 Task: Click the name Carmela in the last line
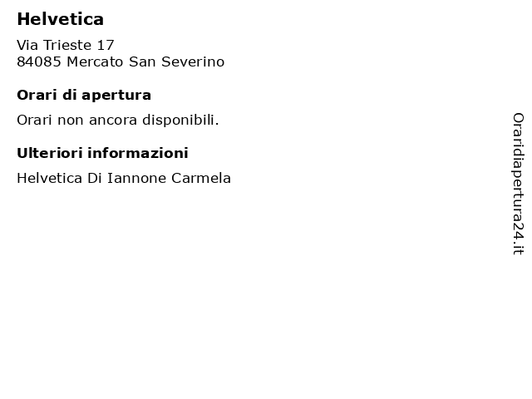pos(201,178)
